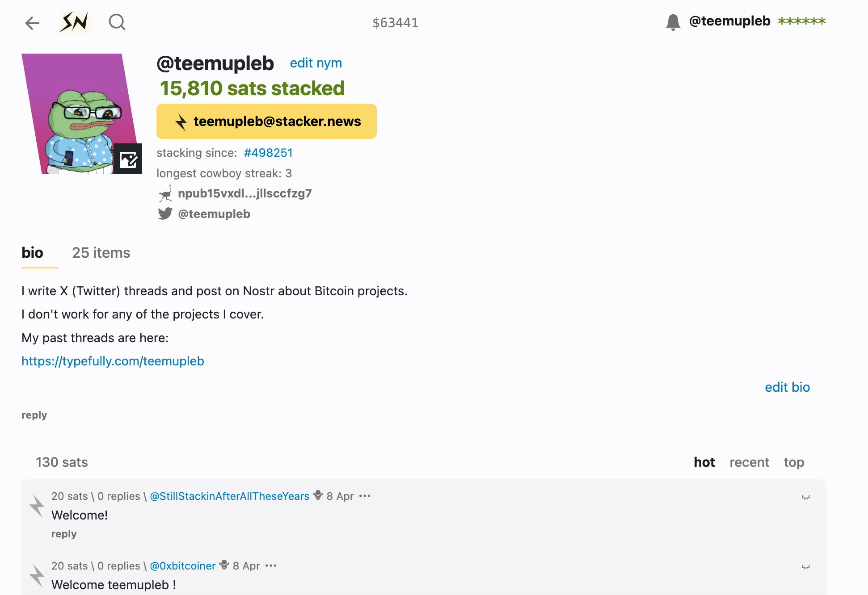The image size is (868, 595).
Task: Click the back arrow icon
Action: (x=32, y=23)
